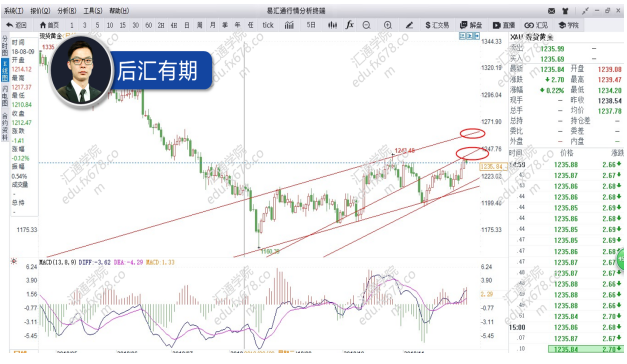Click the MACD indicator settings sun icon
Viewport: 627px width, 364px height.
tap(14, 262)
